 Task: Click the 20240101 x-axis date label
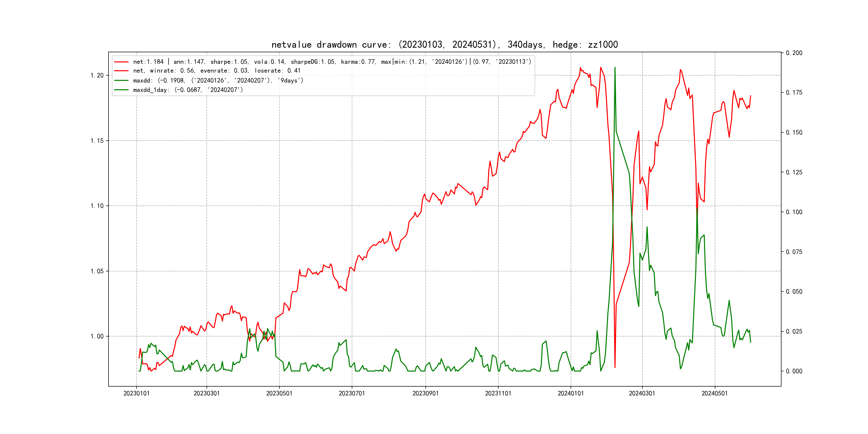tap(570, 393)
